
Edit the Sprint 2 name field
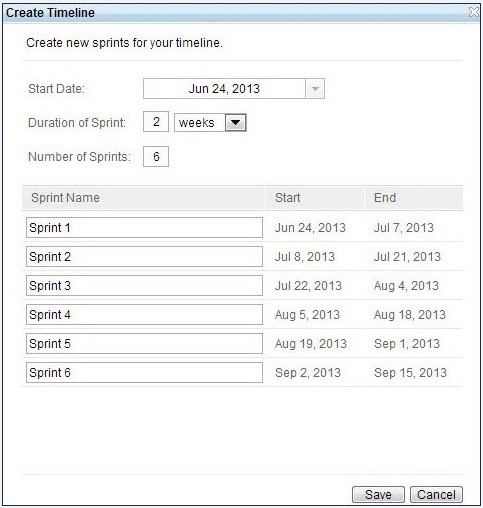coord(144,257)
